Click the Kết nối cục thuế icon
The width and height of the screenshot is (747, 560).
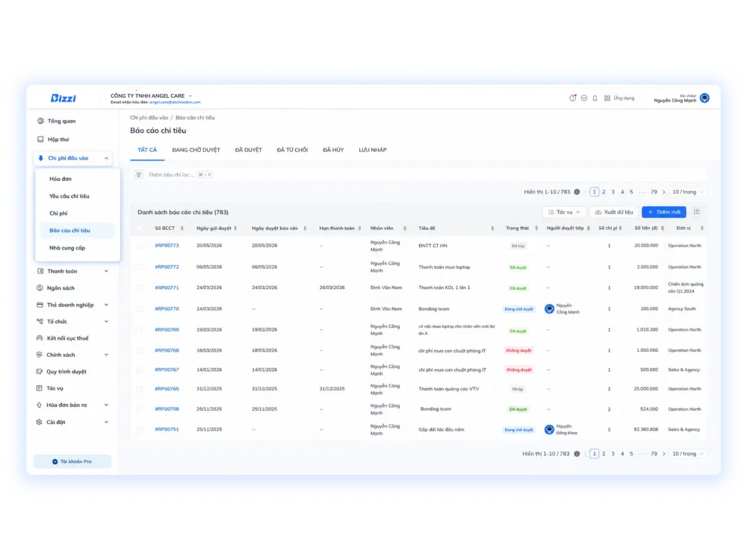click(40, 338)
